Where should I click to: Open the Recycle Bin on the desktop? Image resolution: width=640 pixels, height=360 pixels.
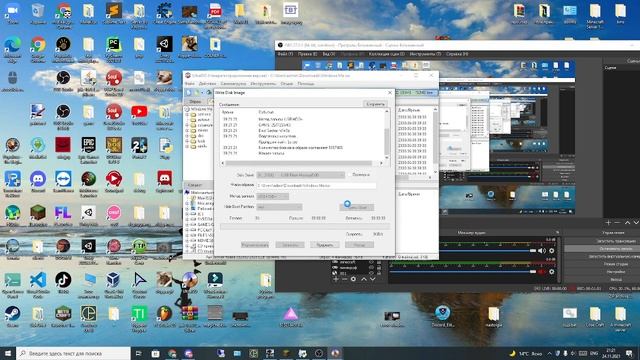(38, 10)
